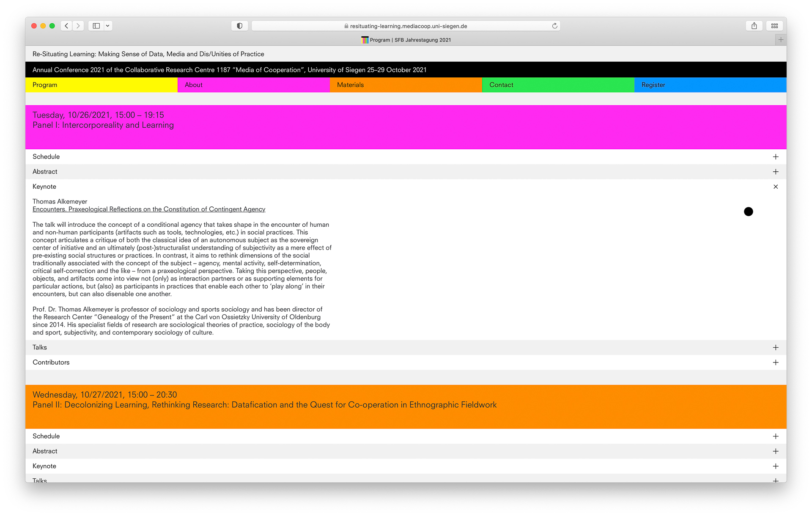The width and height of the screenshot is (812, 516).
Task: Toggle the Safari sidebar icon
Action: tap(96, 26)
